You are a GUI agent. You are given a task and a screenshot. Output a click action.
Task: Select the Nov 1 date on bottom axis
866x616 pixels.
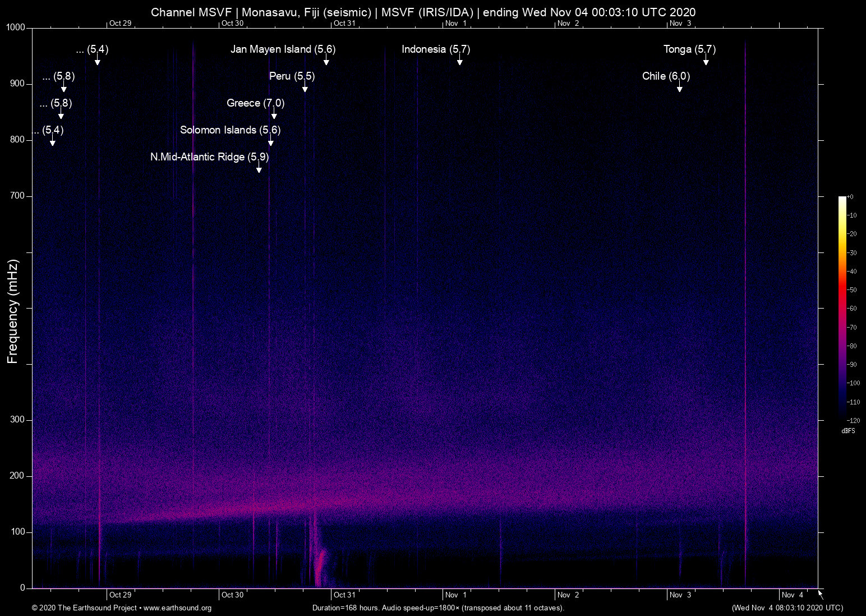click(x=456, y=595)
